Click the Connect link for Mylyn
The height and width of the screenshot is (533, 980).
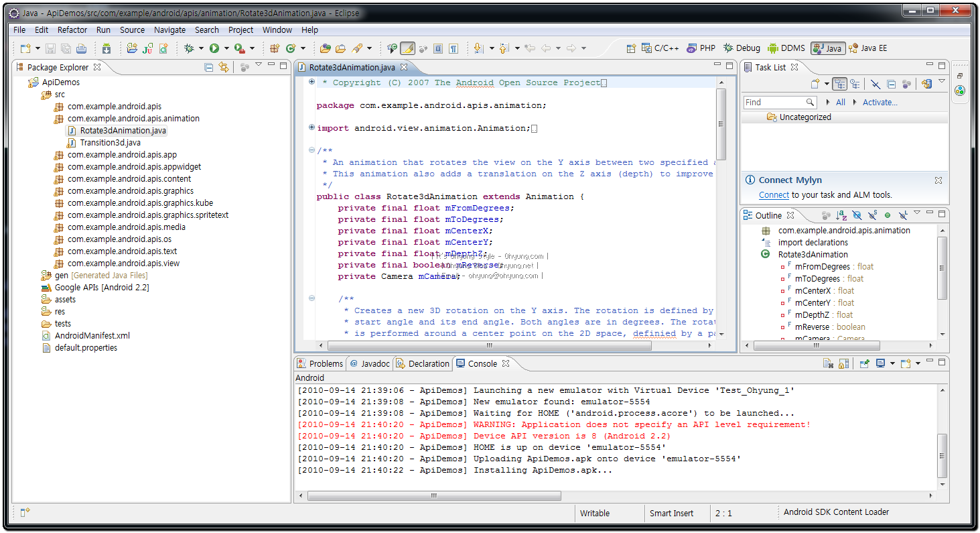pos(774,195)
